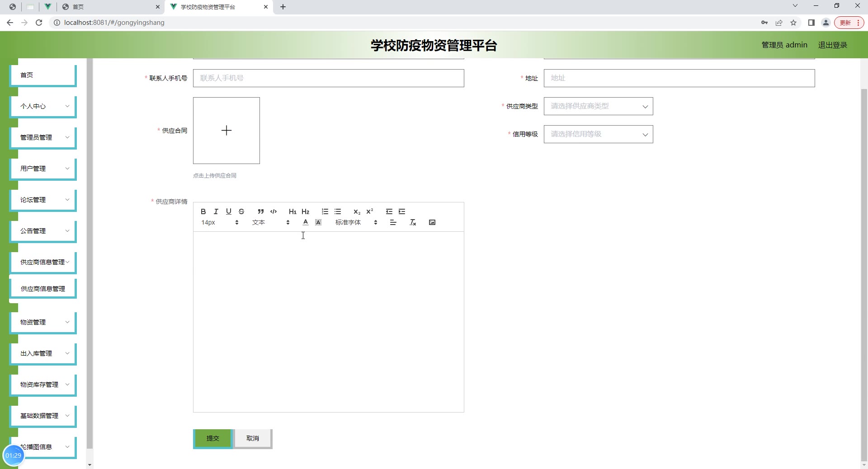Increase indent in the editor
Image resolution: width=868 pixels, height=469 pixels.
click(x=402, y=211)
